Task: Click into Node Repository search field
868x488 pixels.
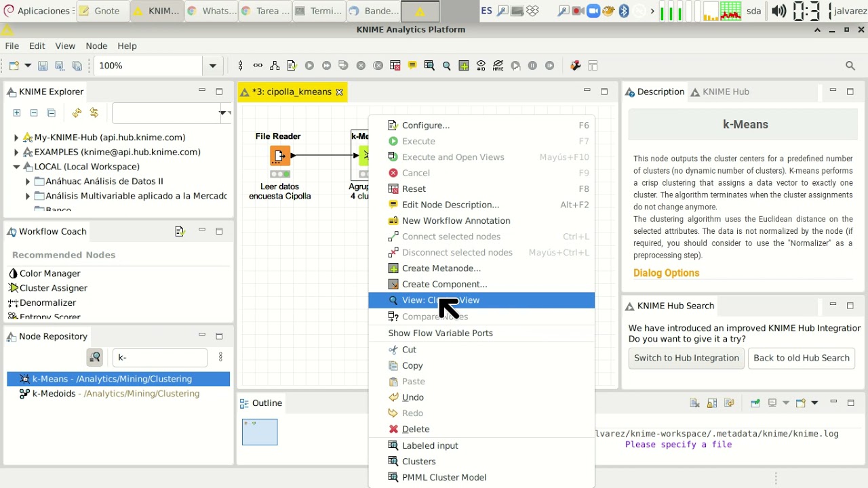Action: point(159,357)
